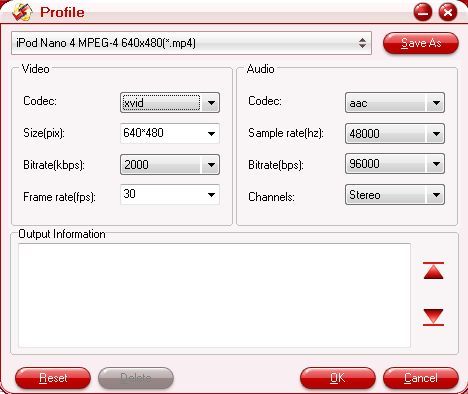This screenshot has height=394, width=468.
Task: Close the Profile dialog with X button
Action: pyautogui.click(x=448, y=12)
